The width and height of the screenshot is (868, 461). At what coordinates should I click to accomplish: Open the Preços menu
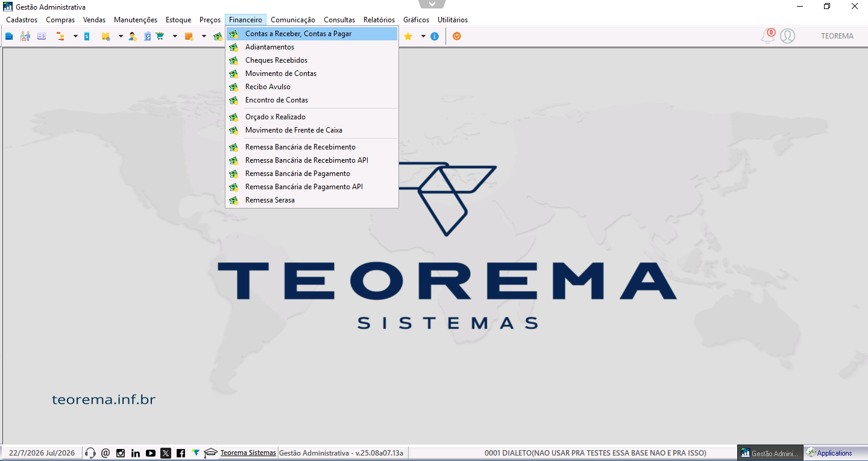(210, 20)
